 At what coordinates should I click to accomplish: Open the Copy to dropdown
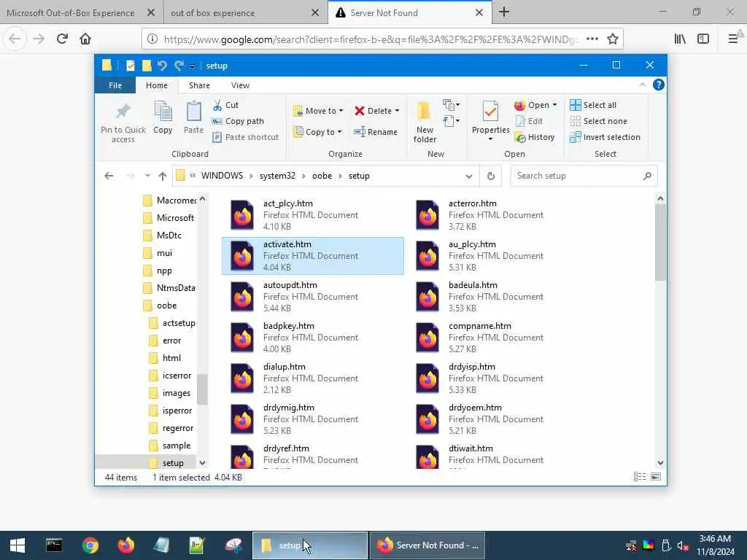point(318,132)
